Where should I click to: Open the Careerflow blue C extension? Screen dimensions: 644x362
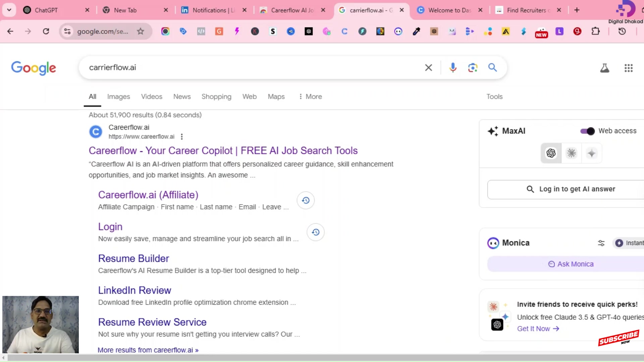click(x=344, y=31)
